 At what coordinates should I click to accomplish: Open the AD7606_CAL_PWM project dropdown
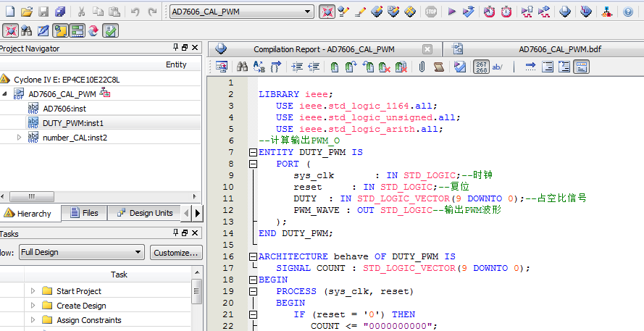coord(308,12)
